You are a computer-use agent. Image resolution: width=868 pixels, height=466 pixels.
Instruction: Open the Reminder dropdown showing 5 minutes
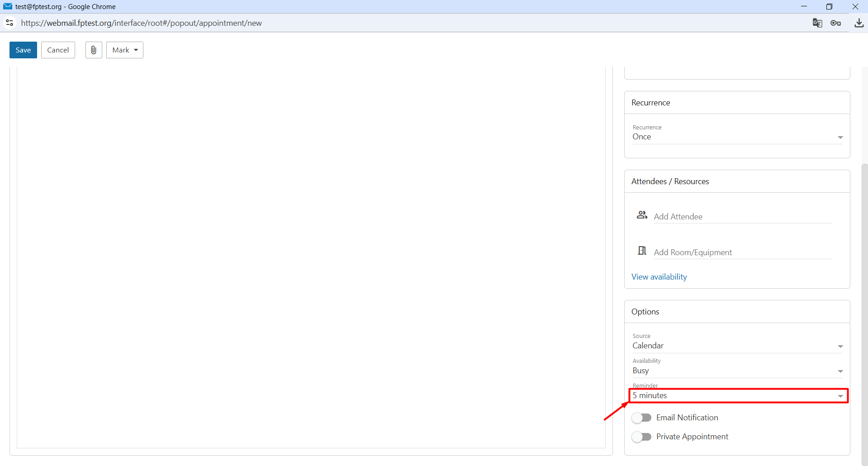coord(738,395)
